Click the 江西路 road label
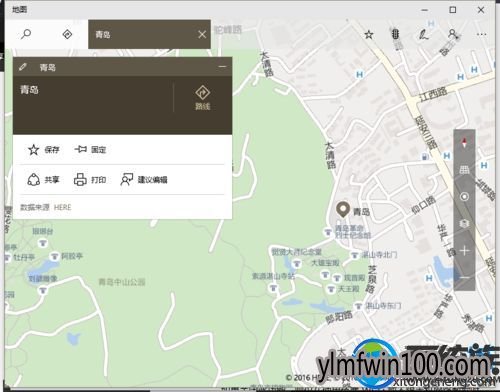Viewport: 500px width, 392px height. [433, 94]
